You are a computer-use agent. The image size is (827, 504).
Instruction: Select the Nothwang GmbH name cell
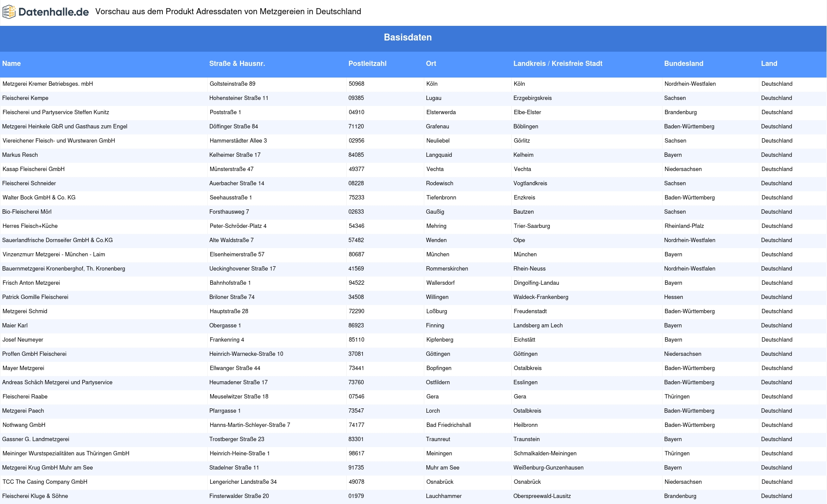click(24, 425)
